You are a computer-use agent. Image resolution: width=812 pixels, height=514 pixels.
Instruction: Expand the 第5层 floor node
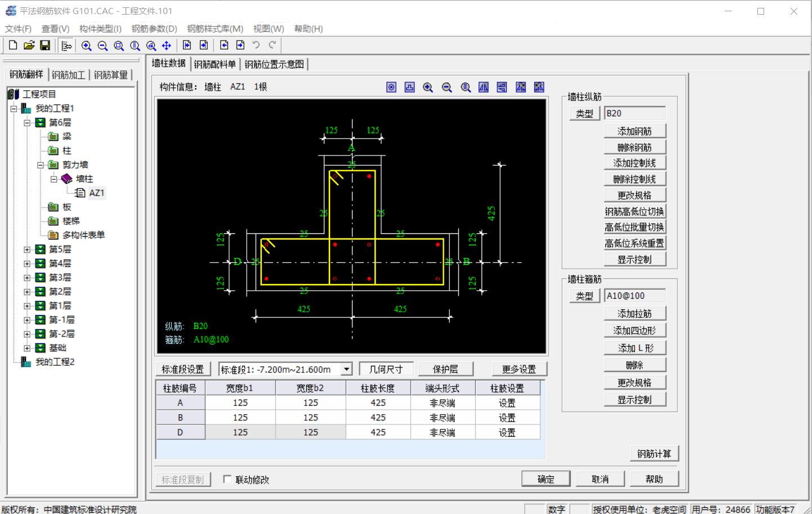coord(28,249)
